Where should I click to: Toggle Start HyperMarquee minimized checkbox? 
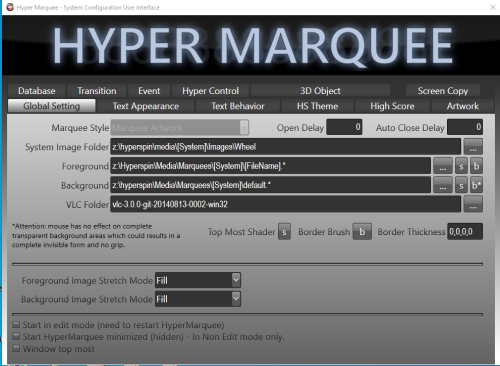(x=16, y=336)
